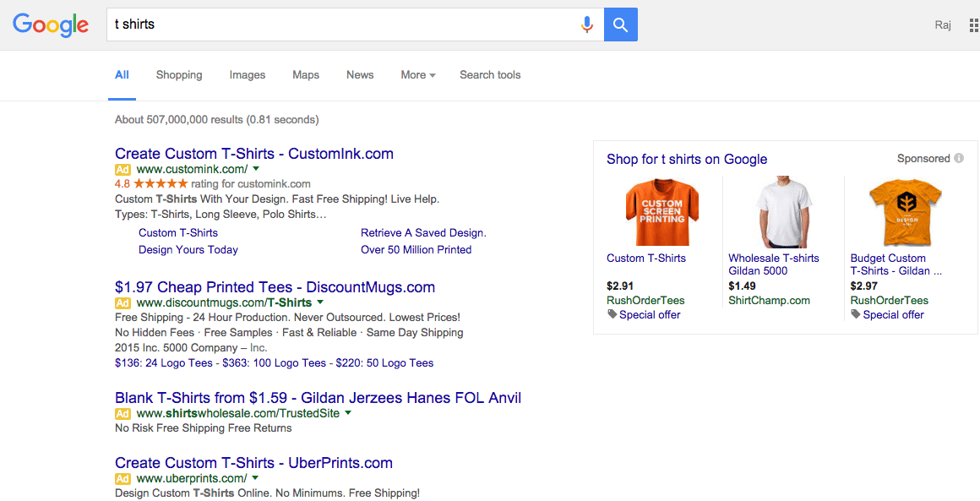Viewport: 980px width, 501px height.
Task: Click Special offer under $2.91 product
Action: (650, 315)
